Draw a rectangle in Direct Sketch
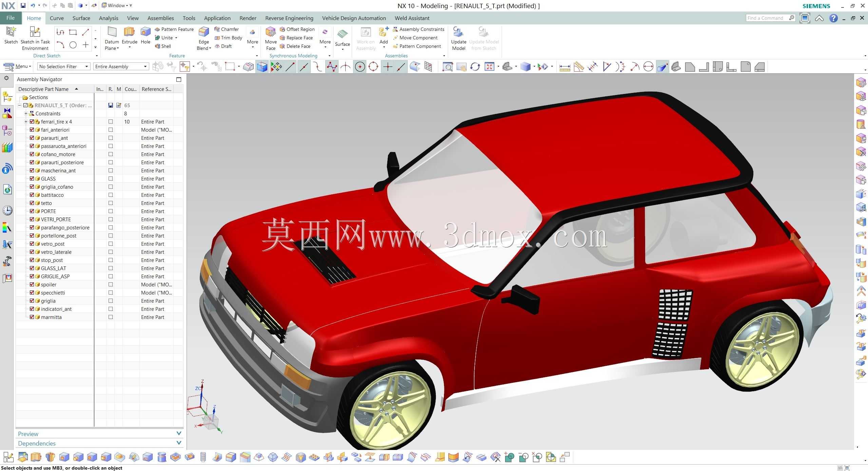The height and width of the screenshot is (471, 868). click(x=73, y=32)
